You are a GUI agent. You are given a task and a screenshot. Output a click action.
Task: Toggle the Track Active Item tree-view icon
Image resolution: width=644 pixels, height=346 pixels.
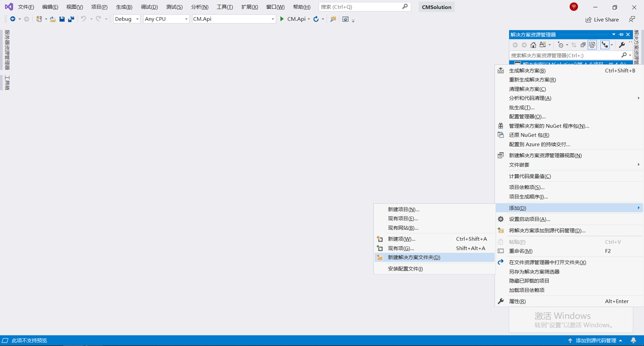pyautogui.click(x=605, y=45)
